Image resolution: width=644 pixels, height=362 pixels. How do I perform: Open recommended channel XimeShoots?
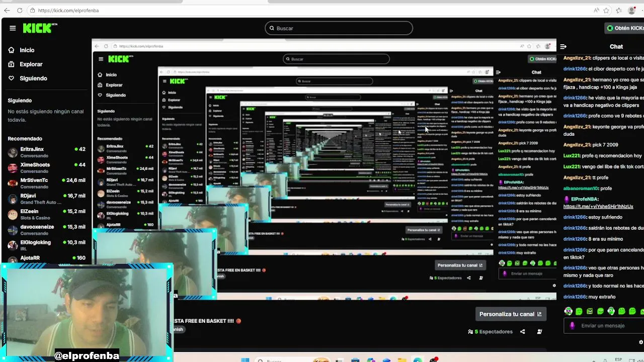tap(46, 168)
